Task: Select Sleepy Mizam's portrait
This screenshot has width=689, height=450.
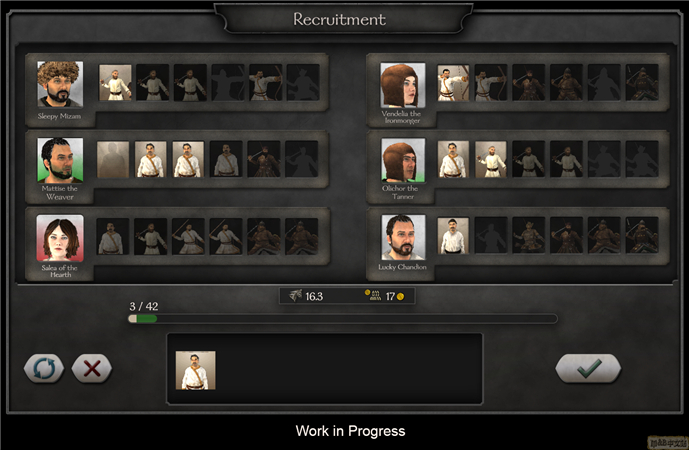Action: click(x=60, y=84)
